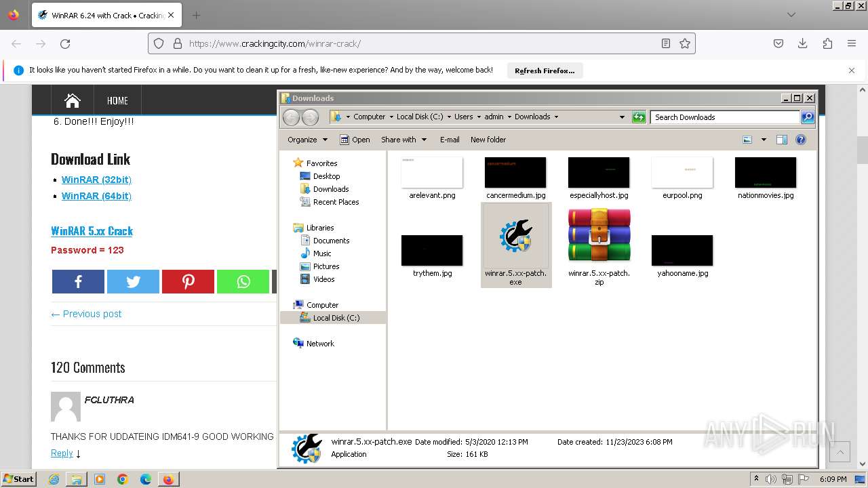Image resolution: width=868 pixels, height=488 pixels.
Task: Launch Chrome from the taskbar
Action: [x=123, y=479]
